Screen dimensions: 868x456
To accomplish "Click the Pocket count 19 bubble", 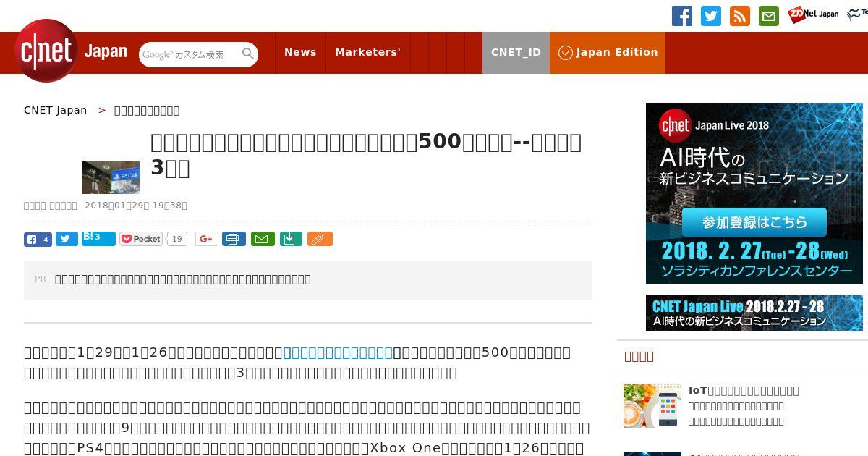I will coord(177,239).
